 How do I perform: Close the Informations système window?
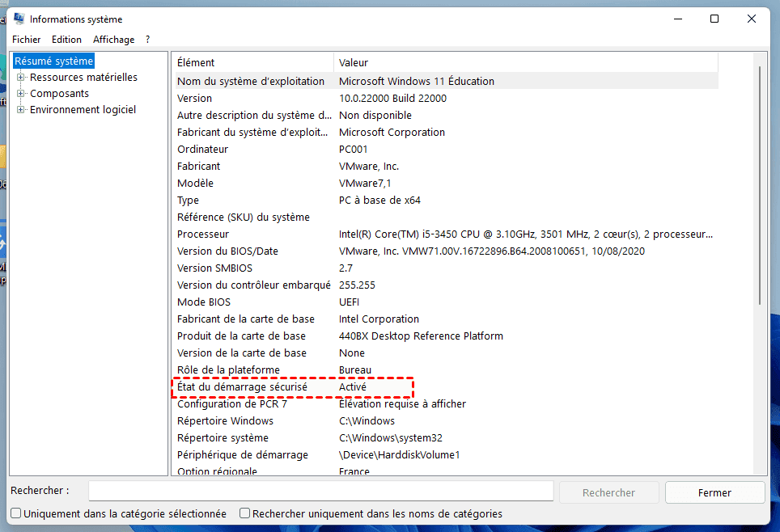tap(751, 19)
